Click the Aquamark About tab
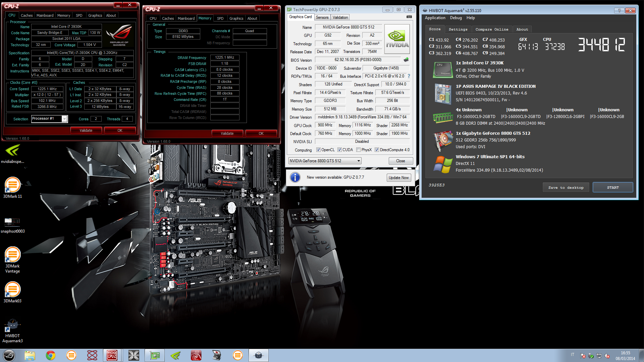Image resolution: width=644 pixels, height=362 pixels. tap(522, 29)
